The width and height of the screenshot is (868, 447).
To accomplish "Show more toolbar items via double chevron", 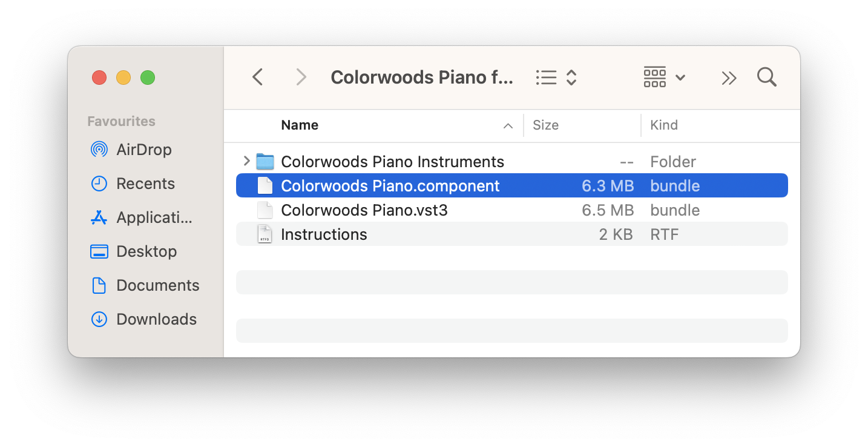I will 729,78.
